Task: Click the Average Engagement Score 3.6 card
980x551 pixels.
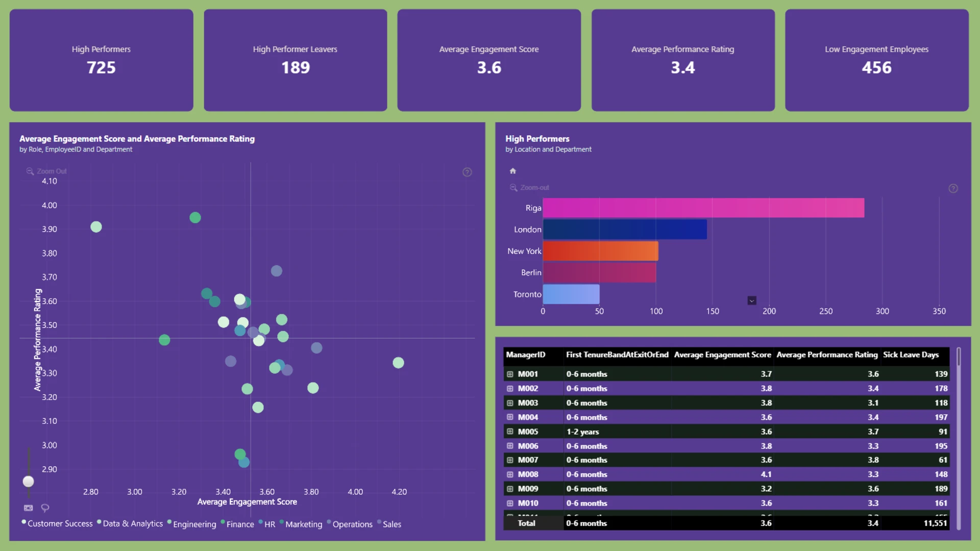Action: pyautogui.click(x=489, y=60)
